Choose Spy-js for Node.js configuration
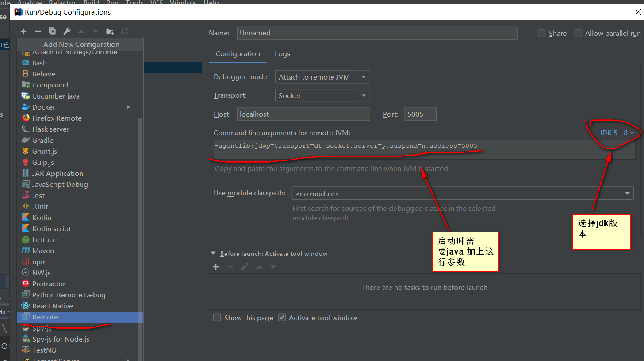 point(80,339)
